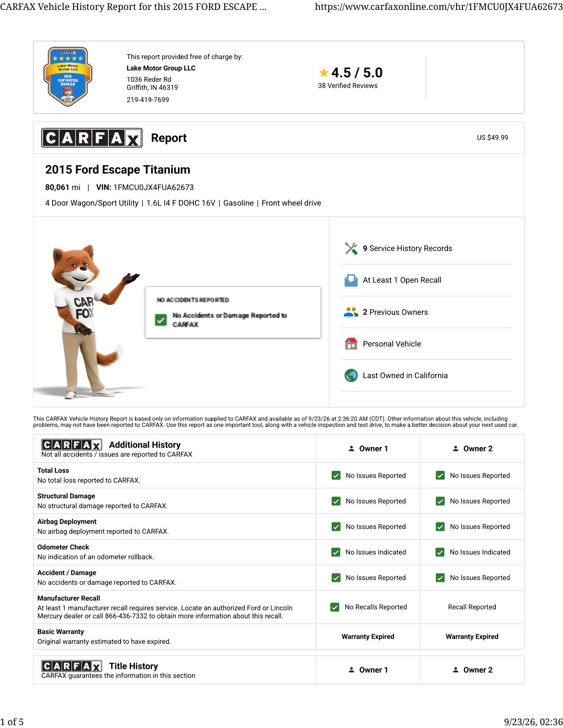Viewport: 563px width, 728px height.
Task: Click the Griffith, IN 46319 address line
Action: point(152,87)
